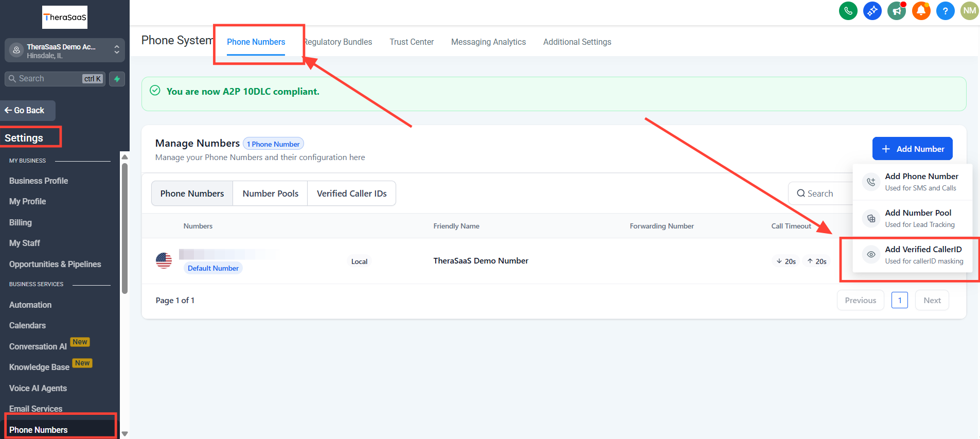
Task: Click the 1 Phone Number count badge
Action: tap(273, 144)
